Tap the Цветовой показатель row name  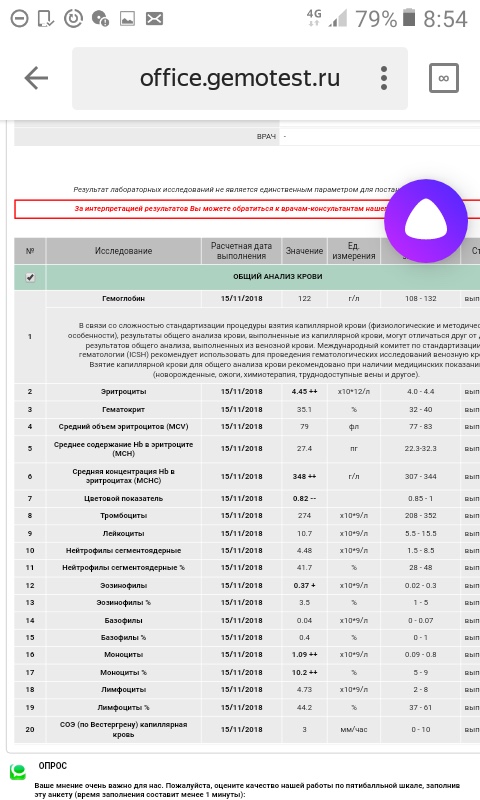123,499
